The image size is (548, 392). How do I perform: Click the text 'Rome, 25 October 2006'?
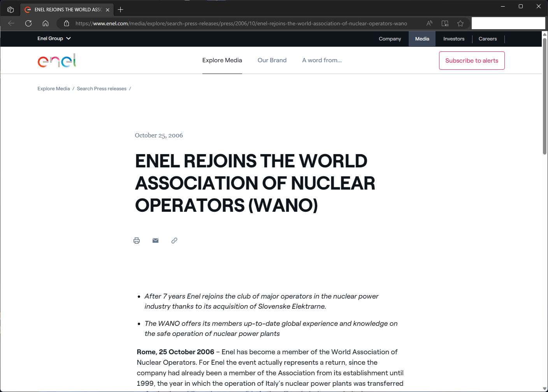click(x=176, y=352)
